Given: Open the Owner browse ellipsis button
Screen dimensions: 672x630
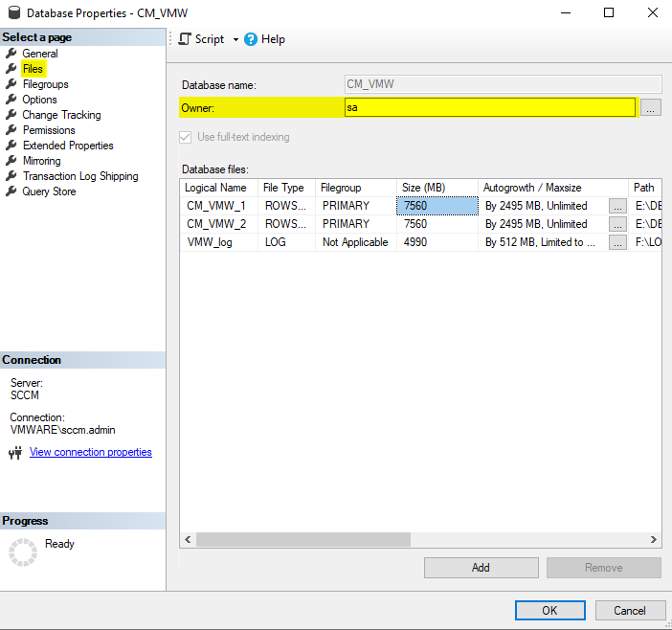Looking at the screenshot, I should [x=650, y=108].
